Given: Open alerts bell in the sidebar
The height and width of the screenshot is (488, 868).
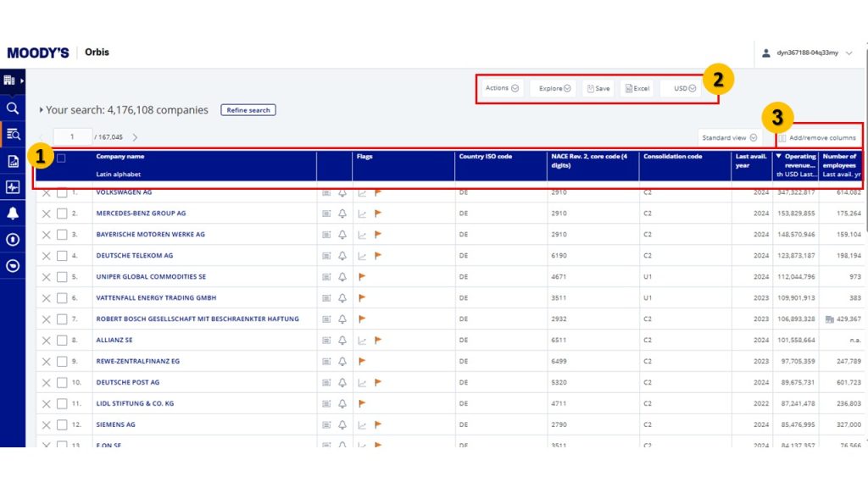Looking at the screenshot, I should 12,213.
